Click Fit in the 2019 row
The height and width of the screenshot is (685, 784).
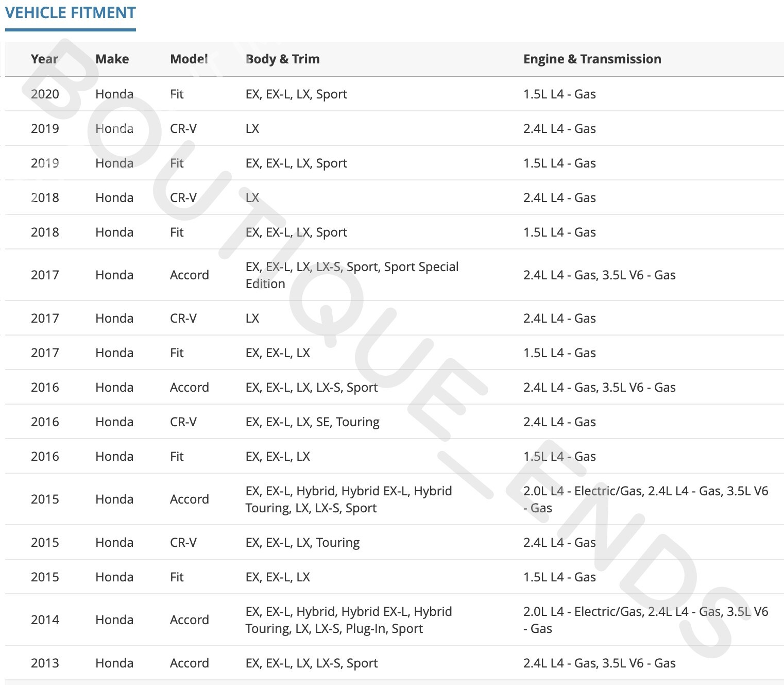177,163
